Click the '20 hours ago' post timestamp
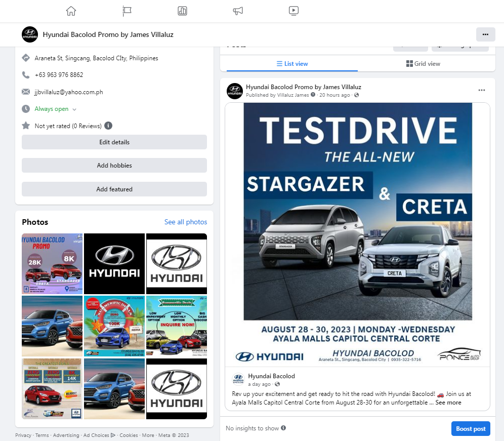The image size is (504, 441). coord(334,95)
